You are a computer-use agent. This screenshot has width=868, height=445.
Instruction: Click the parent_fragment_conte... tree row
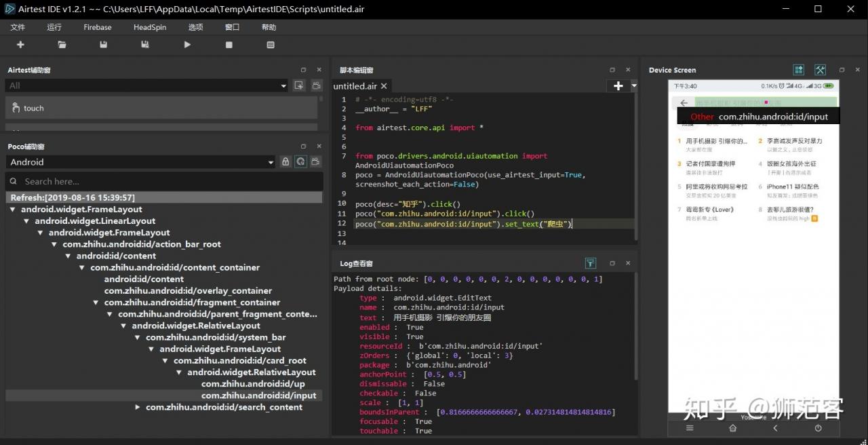point(218,314)
